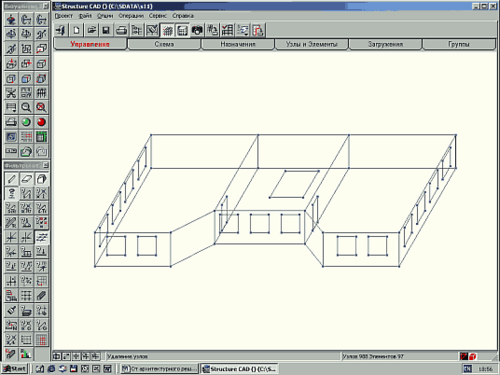Click the Windows Start button
This screenshot has width=500, height=375.
pos(15,369)
